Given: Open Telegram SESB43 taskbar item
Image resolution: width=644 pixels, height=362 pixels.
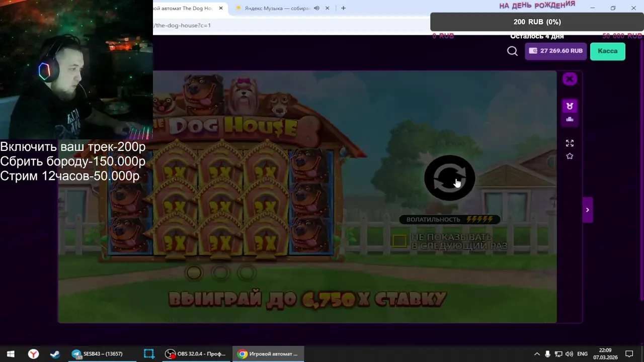Looking at the screenshot, I should pos(102,354).
